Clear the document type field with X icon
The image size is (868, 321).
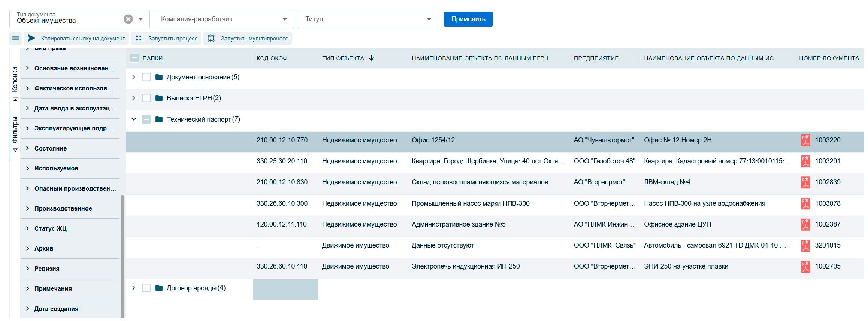click(x=128, y=19)
